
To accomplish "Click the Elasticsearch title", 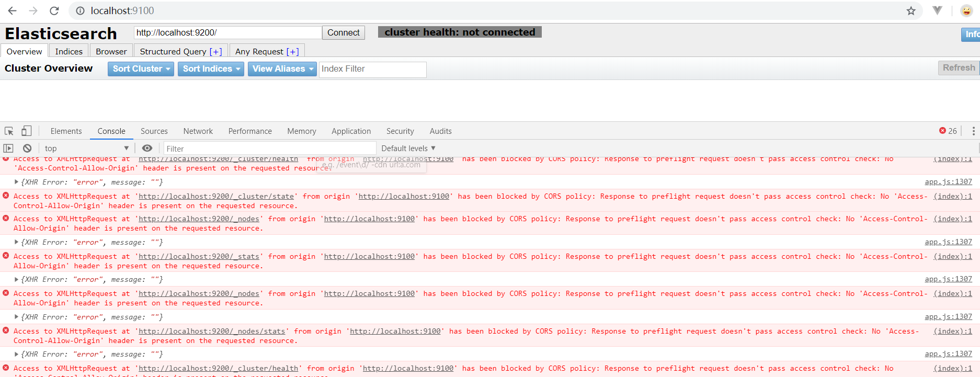I will pyautogui.click(x=61, y=33).
